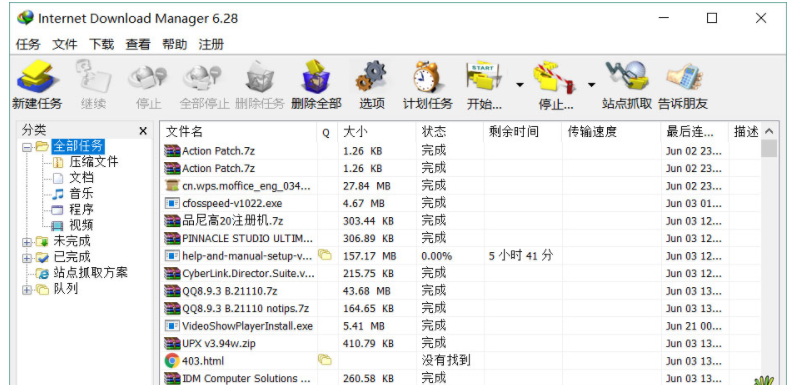Open the 帮助 menu
This screenshot has width=793, height=385.
(174, 45)
